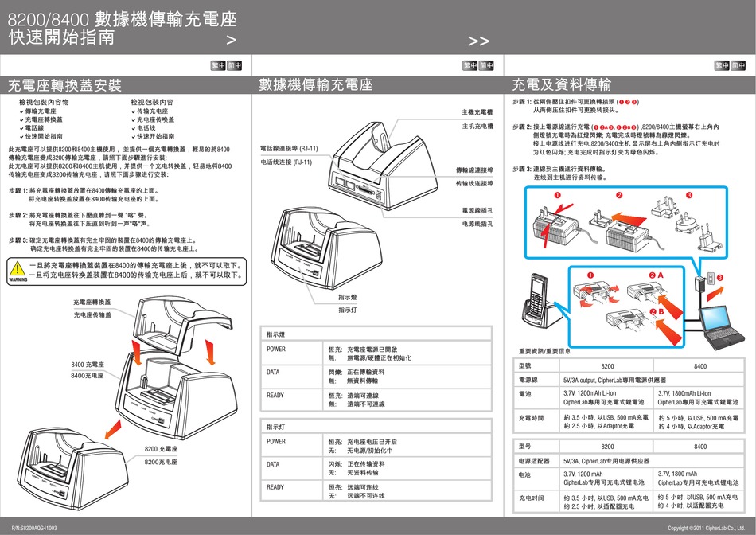This screenshot has height=535, width=756.
Task: Select 繁中 badge above 充電及資料傳輸 heading
Action: (x=722, y=65)
